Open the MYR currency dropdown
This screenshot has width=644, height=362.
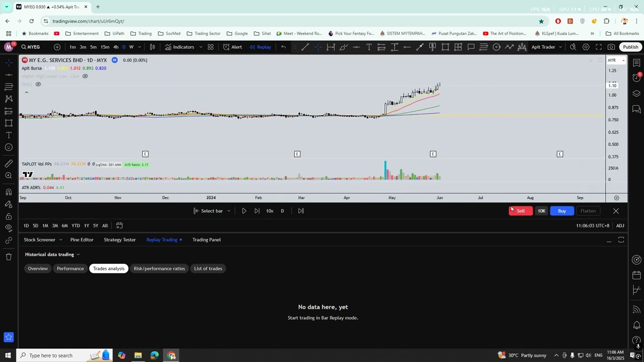(616, 60)
